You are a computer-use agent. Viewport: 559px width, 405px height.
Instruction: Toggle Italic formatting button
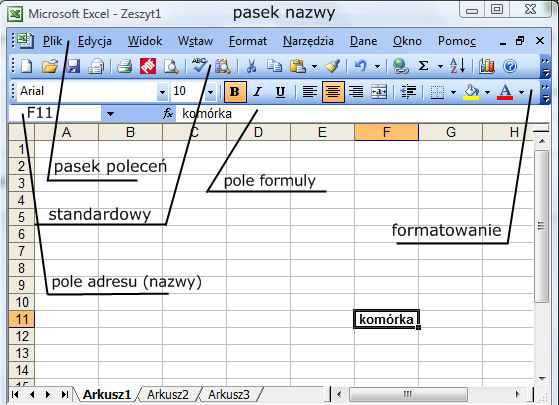[x=257, y=92]
